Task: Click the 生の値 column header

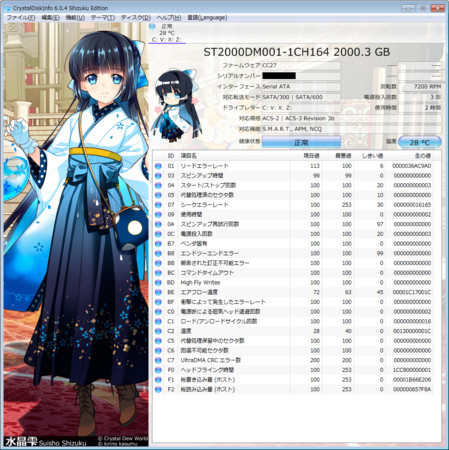Action: (x=422, y=156)
